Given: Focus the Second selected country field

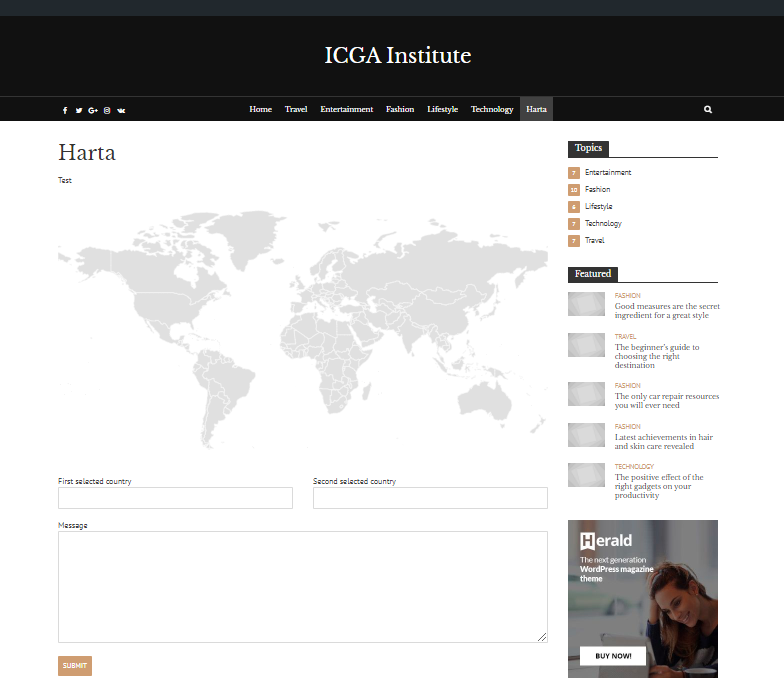Looking at the screenshot, I should pyautogui.click(x=430, y=498).
